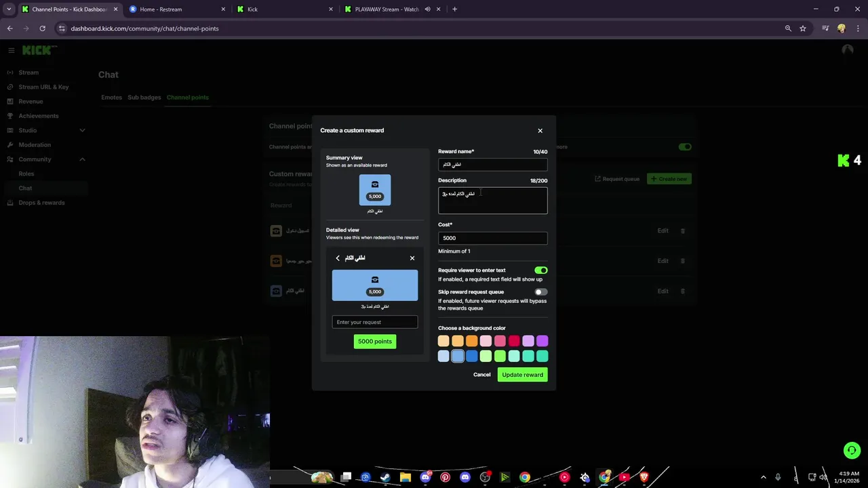Click the second reward's orange icon
This screenshot has height=488, width=868.
[x=276, y=261]
